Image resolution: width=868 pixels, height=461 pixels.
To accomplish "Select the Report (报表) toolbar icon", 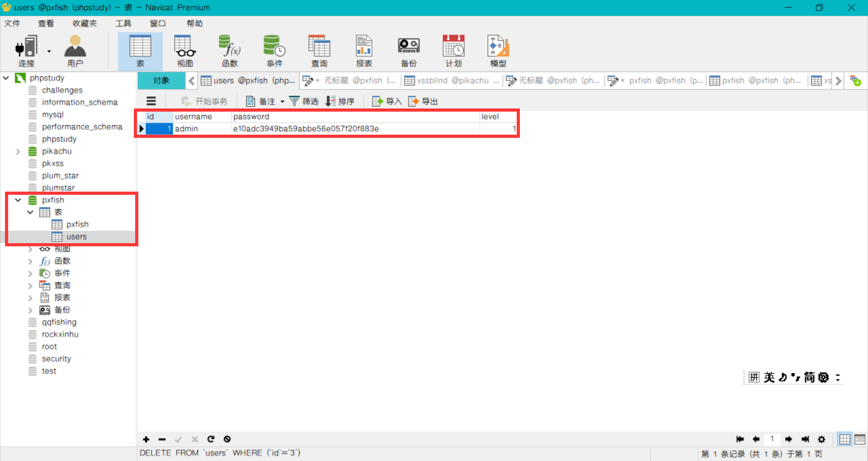I will [364, 51].
